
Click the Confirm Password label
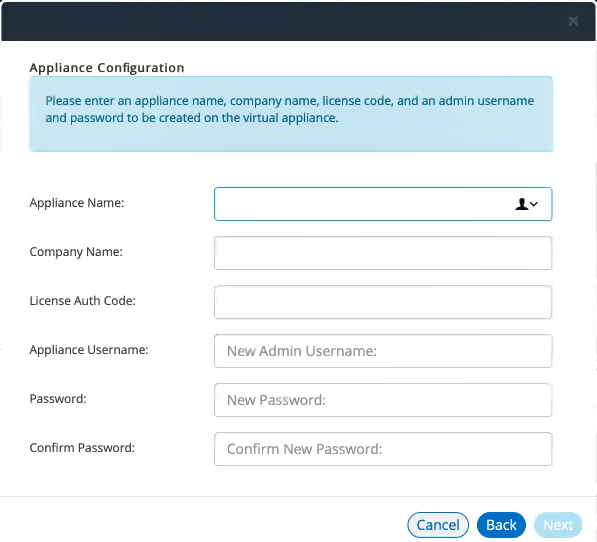pyautogui.click(x=82, y=448)
